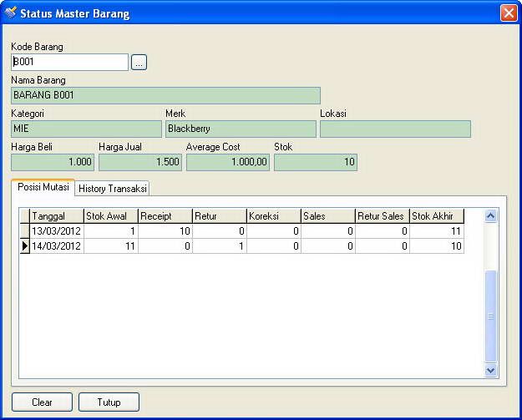Select the row dated 14/03/2012
The width and height of the screenshot is (522, 420).
(242, 246)
